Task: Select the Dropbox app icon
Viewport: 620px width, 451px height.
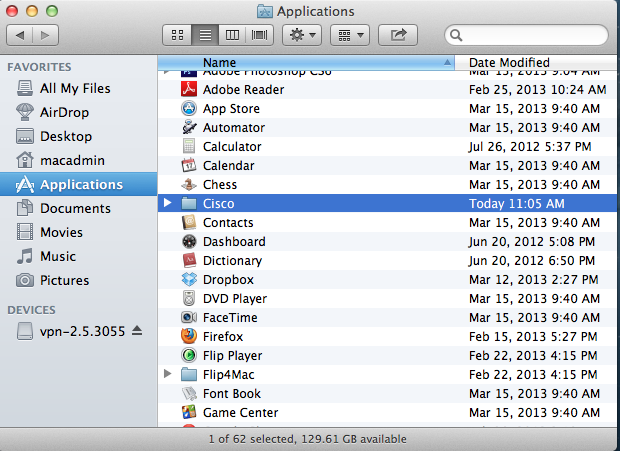Action: click(x=189, y=279)
